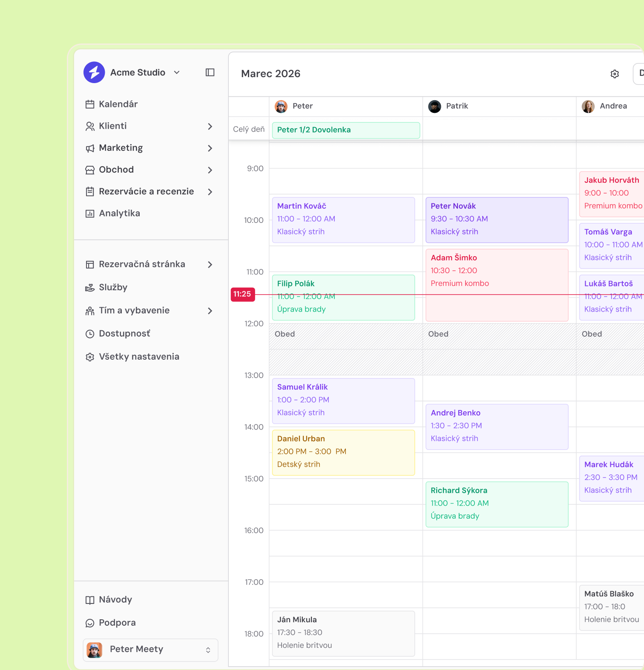Image resolution: width=644 pixels, height=670 pixels.
Task: Click the 11:25 current time marker
Action: coord(242,294)
